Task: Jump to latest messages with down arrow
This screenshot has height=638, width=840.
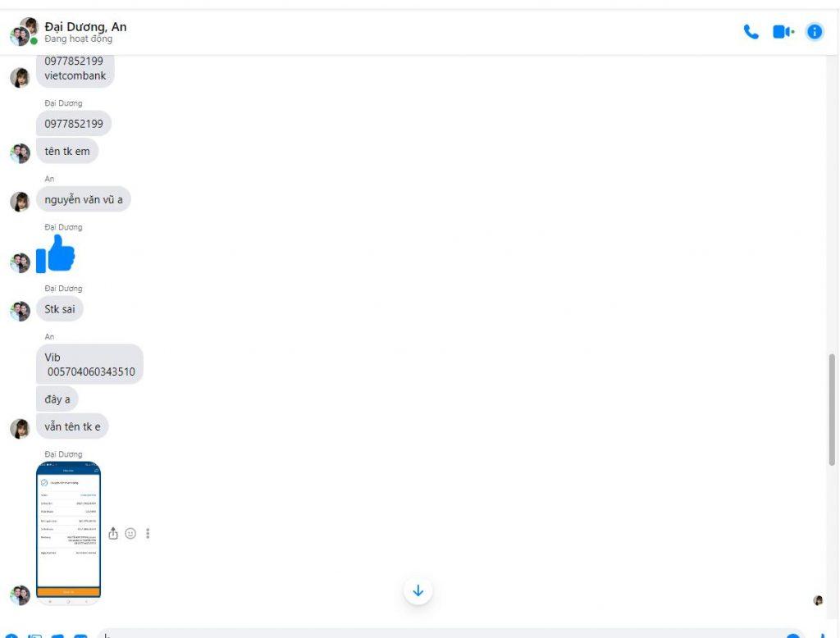Action: tap(418, 590)
